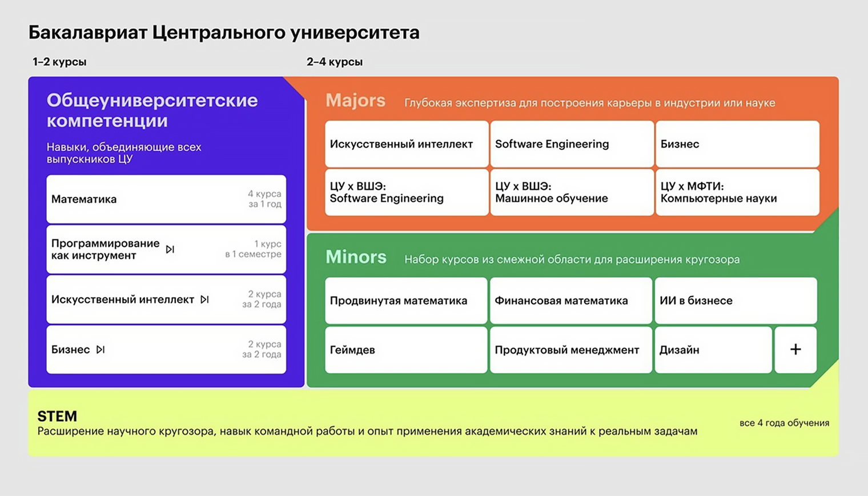Select the Продуктовый менеджмент minor

pyautogui.click(x=570, y=350)
